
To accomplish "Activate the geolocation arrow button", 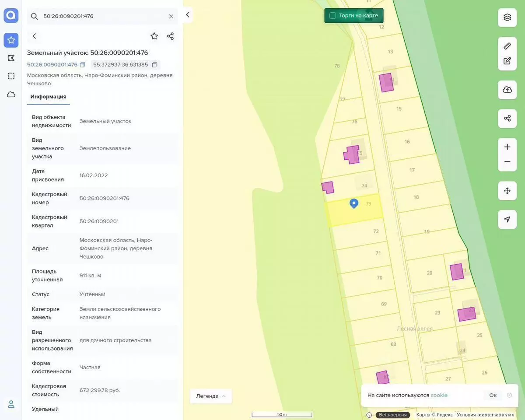I will (507, 219).
